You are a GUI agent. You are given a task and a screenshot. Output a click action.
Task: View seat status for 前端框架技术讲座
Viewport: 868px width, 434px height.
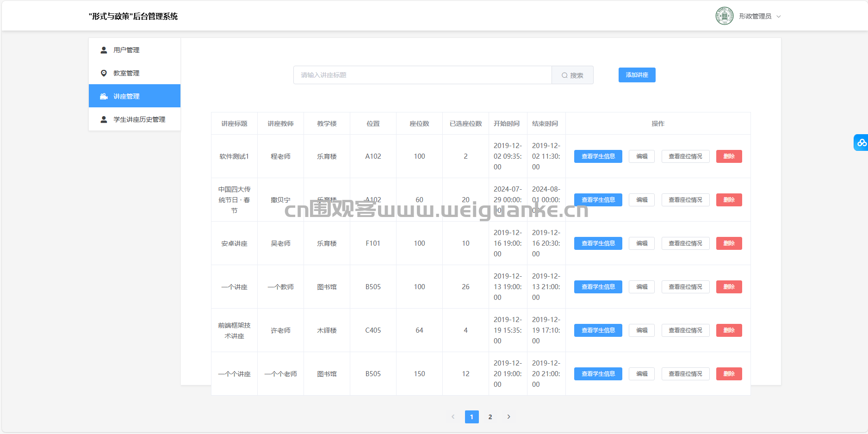tap(685, 330)
